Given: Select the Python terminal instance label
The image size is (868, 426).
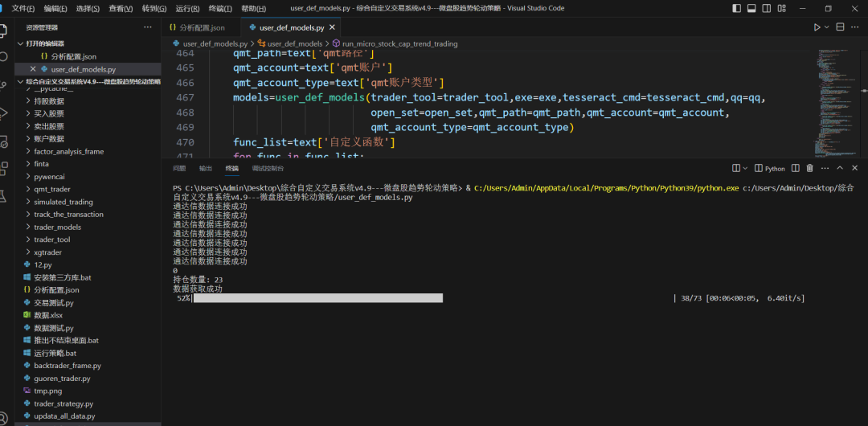Looking at the screenshot, I should [770, 169].
